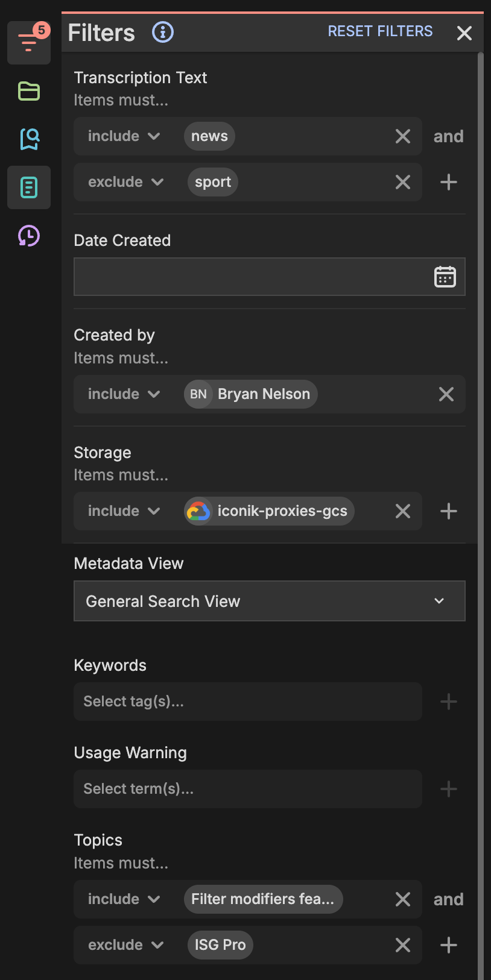Open the Metadata View dropdown
The width and height of the screenshot is (491, 980).
270,601
